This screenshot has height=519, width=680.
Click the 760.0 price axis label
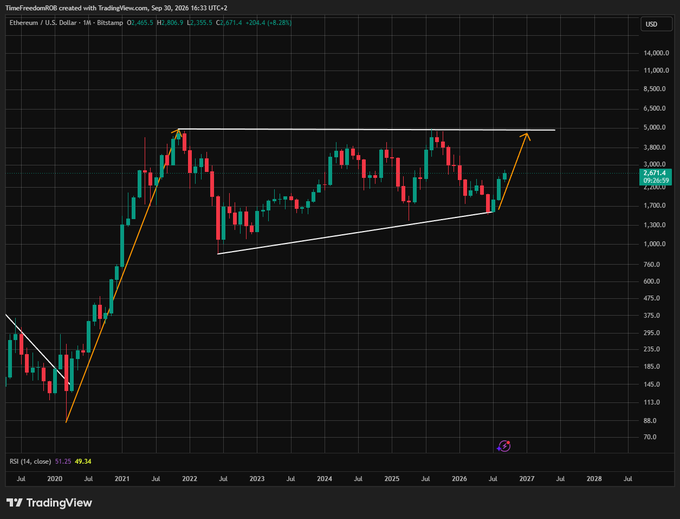[x=652, y=264]
